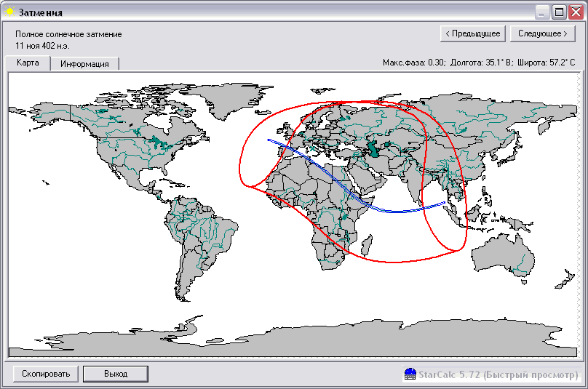The width and height of the screenshot is (588, 389).
Task: Switch to the Карта tab
Action: tap(28, 63)
